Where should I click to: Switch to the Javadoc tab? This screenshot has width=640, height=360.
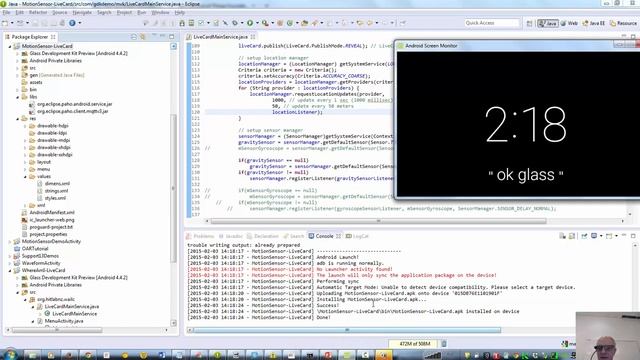(x=231, y=236)
